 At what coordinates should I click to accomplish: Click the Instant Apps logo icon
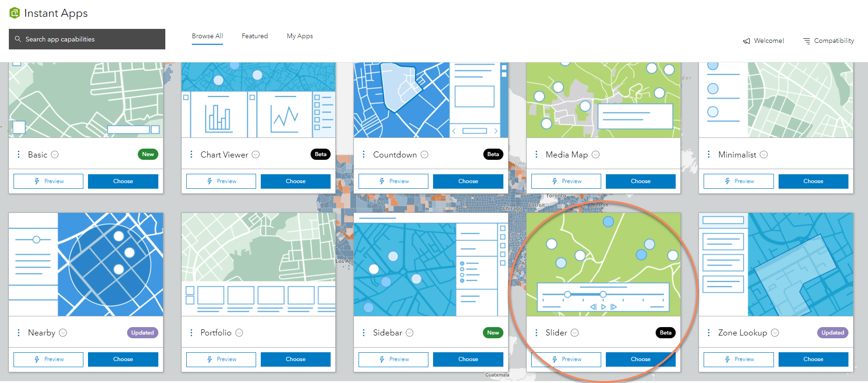pyautogui.click(x=14, y=13)
